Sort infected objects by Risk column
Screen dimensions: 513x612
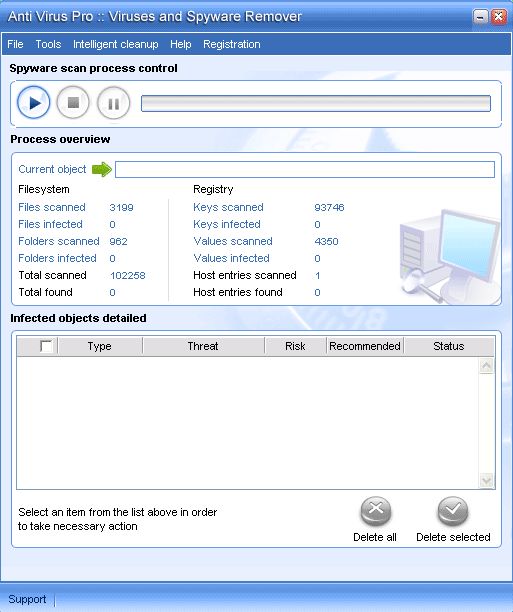coord(295,346)
